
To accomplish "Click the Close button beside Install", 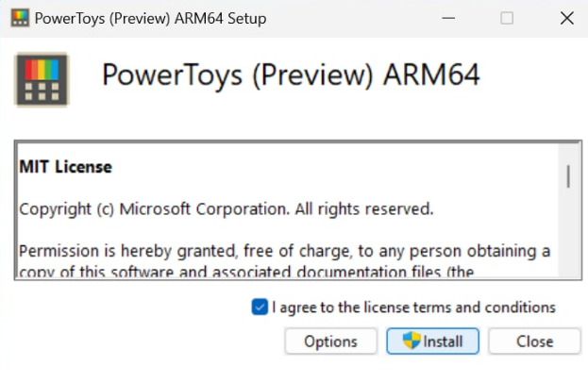I will click(x=534, y=341).
